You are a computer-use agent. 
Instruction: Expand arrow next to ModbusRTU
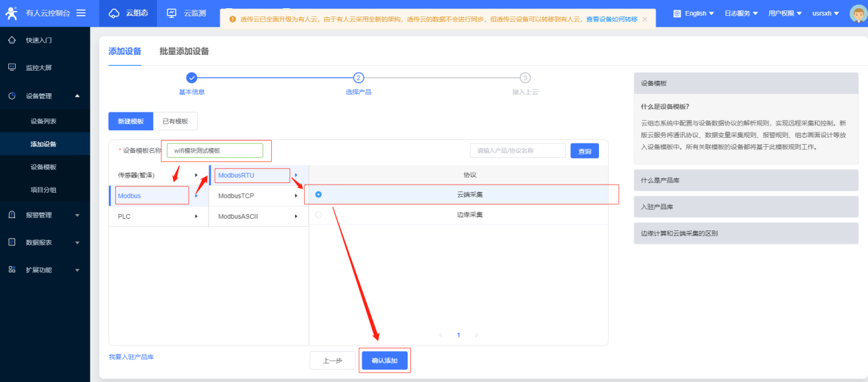pos(296,175)
